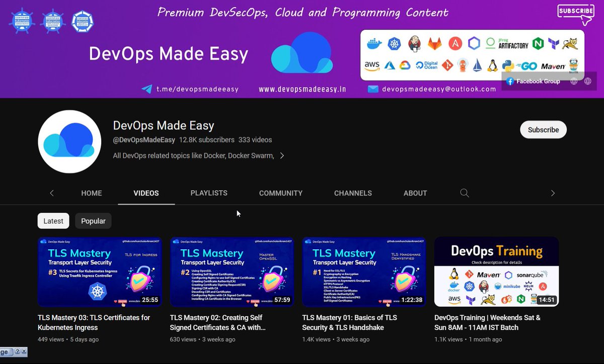
Task: Click the 1:22:38 duration badge
Action: [x=411, y=300]
